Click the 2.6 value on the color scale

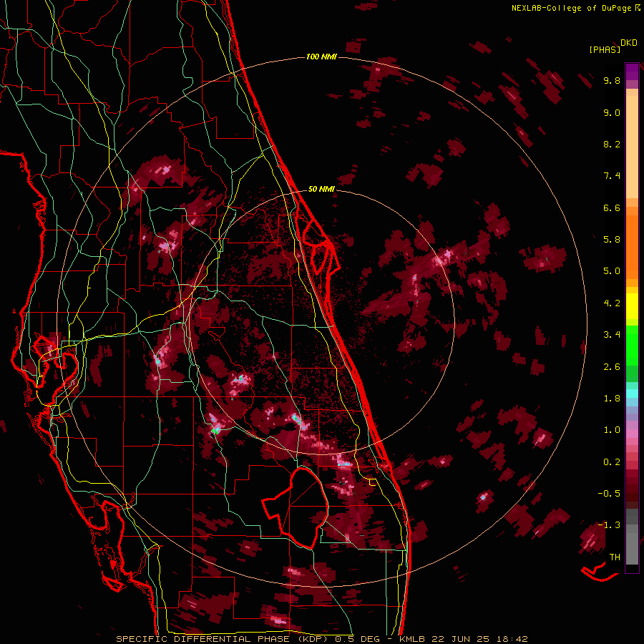[x=612, y=367]
